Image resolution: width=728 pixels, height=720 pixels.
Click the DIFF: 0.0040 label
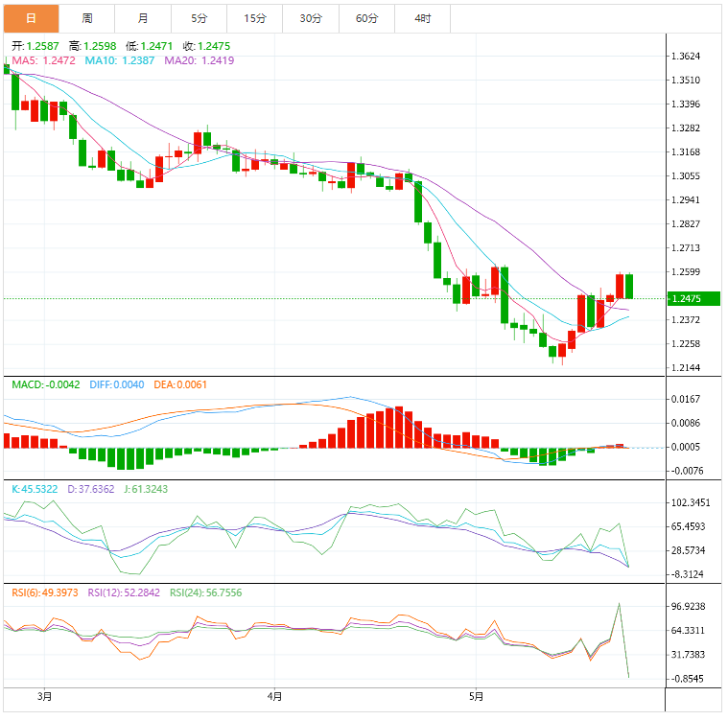point(116,384)
